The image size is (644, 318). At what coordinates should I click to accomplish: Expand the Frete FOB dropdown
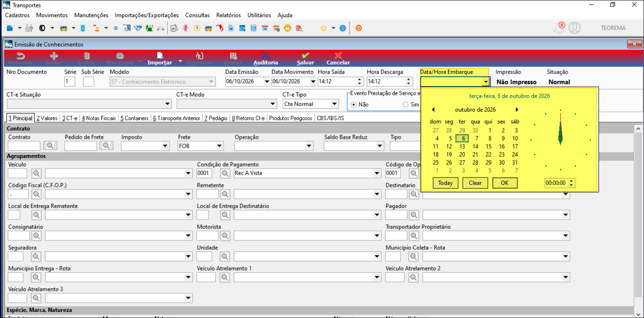[x=220, y=146]
